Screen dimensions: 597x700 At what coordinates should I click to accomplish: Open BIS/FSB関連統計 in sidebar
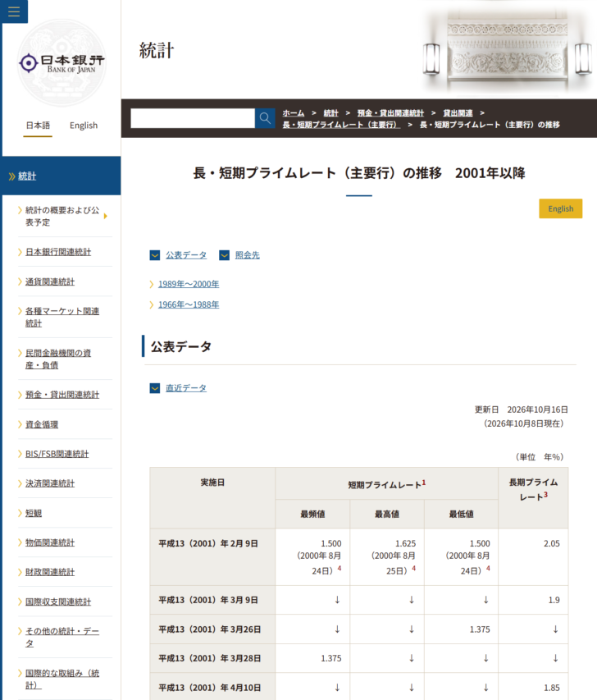57,454
